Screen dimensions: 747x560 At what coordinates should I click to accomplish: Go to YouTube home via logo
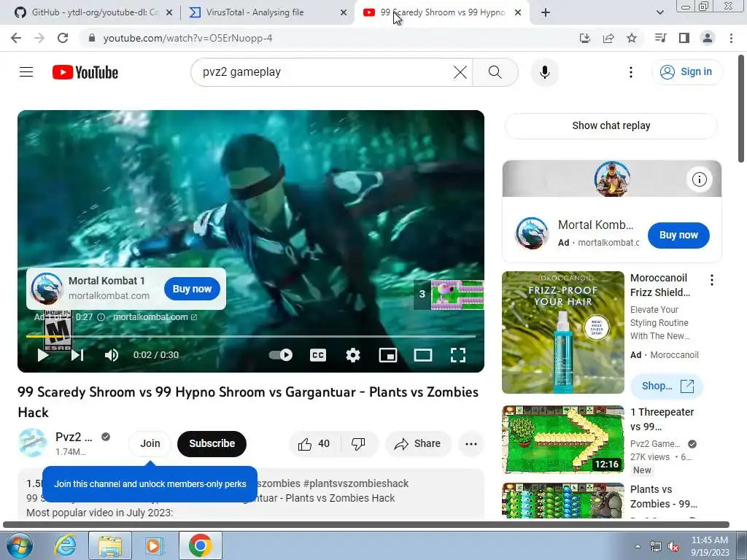(x=85, y=72)
